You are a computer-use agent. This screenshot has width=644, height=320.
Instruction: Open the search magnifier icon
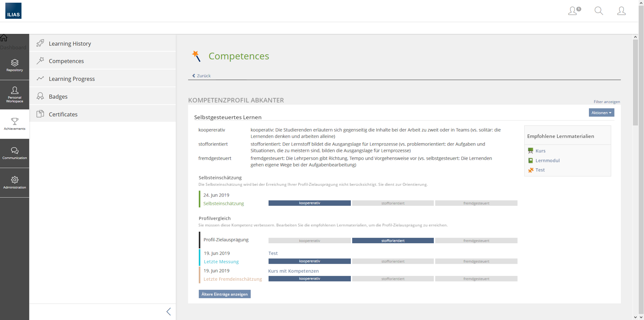pyautogui.click(x=598, y=11)
